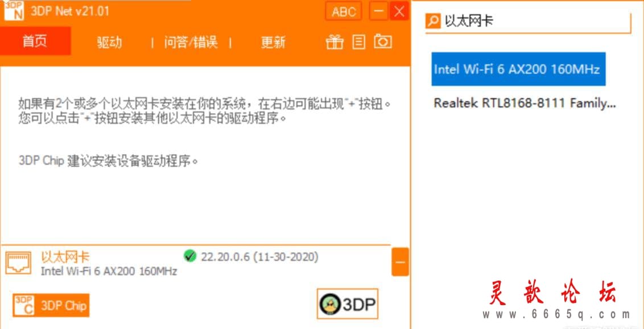The image size is (644, 329).
Task: Click the 以太网卡 orange link
Action: pyautogui.click(x=65, y=257)
